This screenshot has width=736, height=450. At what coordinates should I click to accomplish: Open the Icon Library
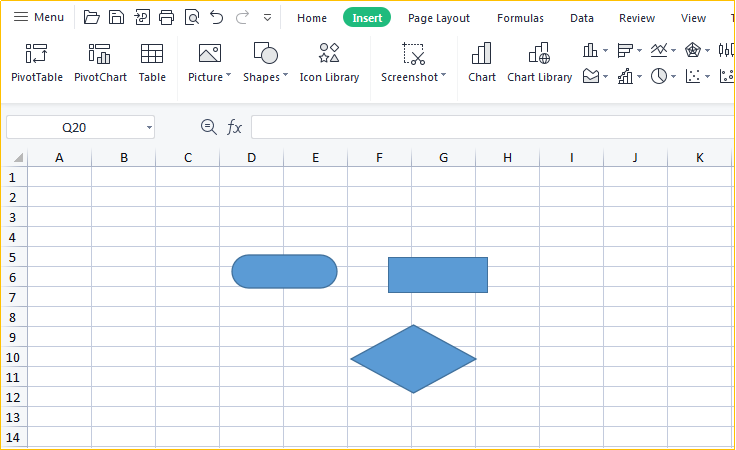[x=329, y=63]
